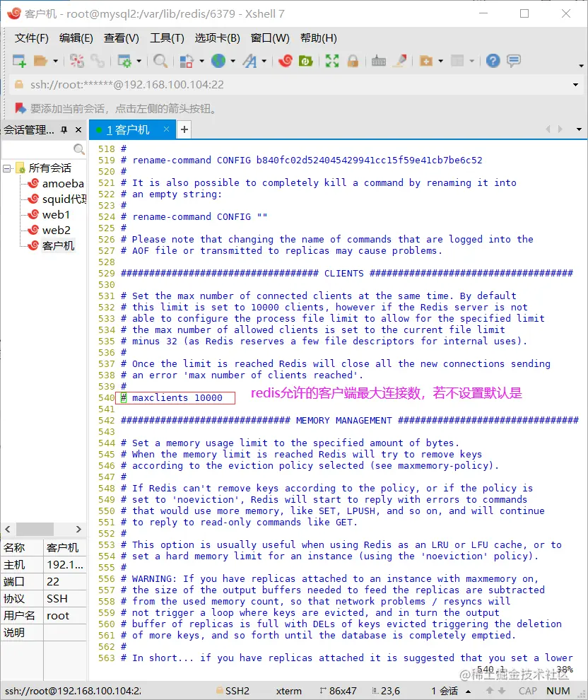Select the web2 session
This screenshot has width=588, height=700.
[57, 231]
